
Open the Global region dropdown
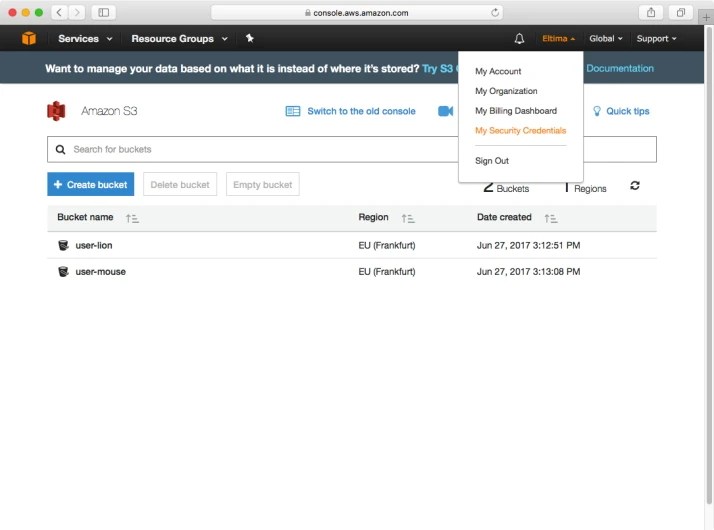click(606, 39)
